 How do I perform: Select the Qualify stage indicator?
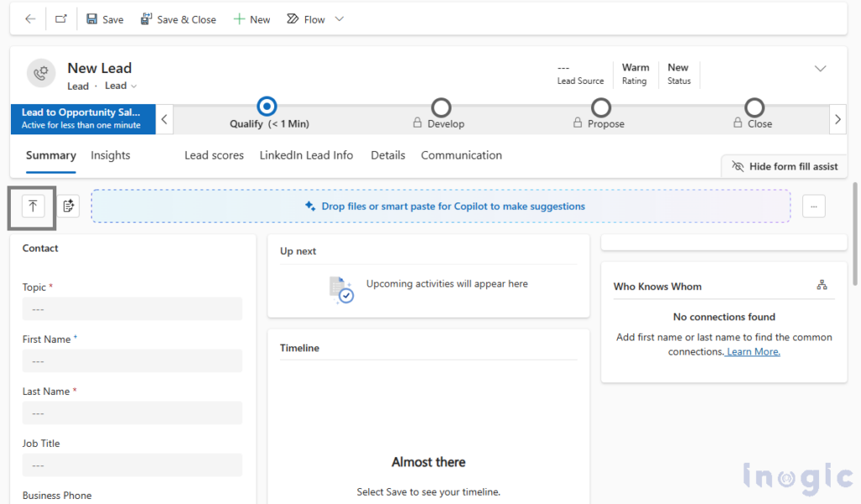[267, 108]
